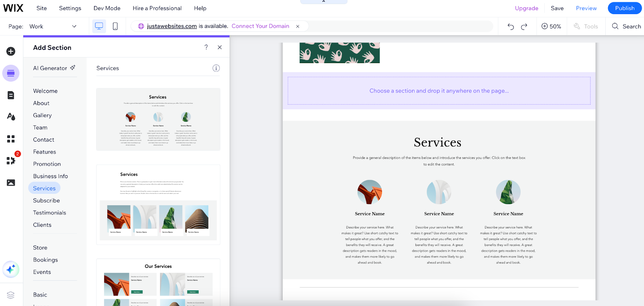Select the highlighted Services category
The width and height of the screenshot is (644, 306).
(x=44, y=188)
